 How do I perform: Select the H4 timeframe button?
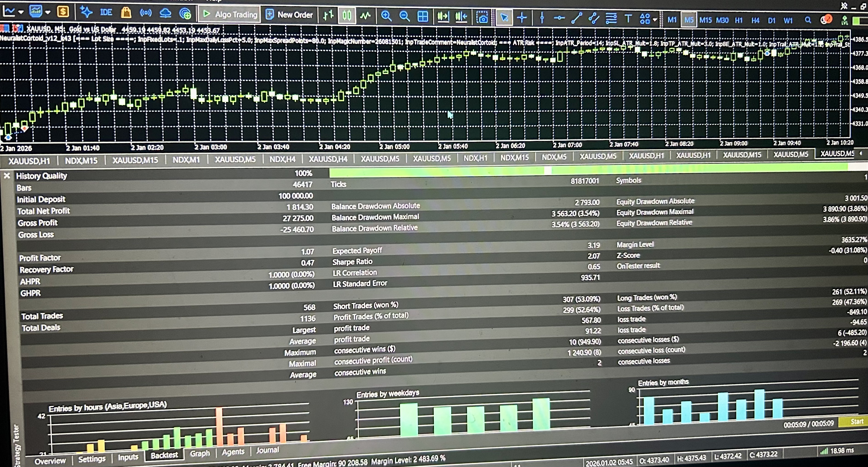(x=755, y=20)
